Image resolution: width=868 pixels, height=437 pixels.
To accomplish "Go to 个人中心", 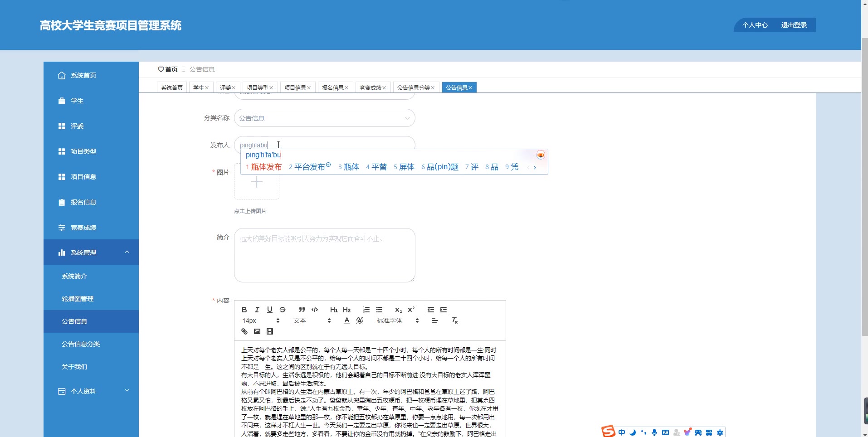I will coord(755,25).
